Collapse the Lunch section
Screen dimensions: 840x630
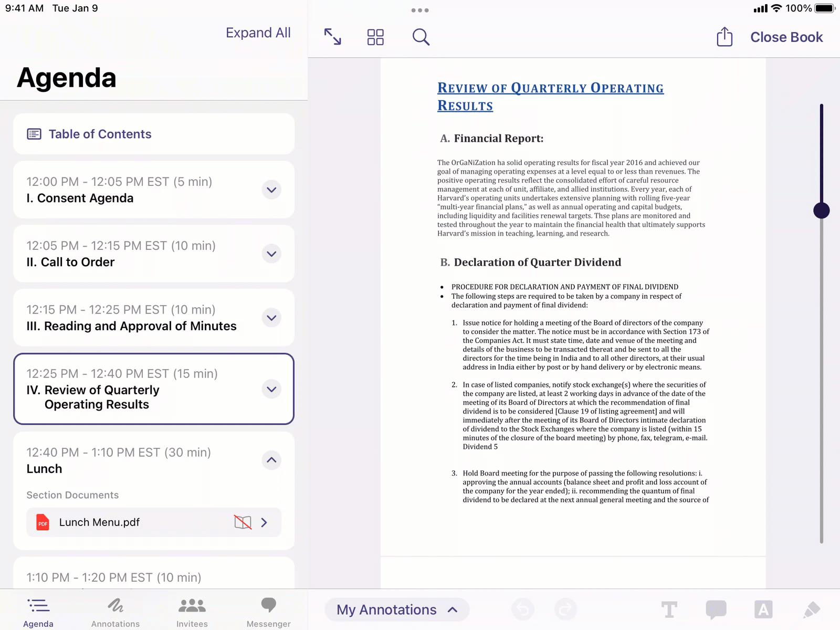tap(271, 460)
